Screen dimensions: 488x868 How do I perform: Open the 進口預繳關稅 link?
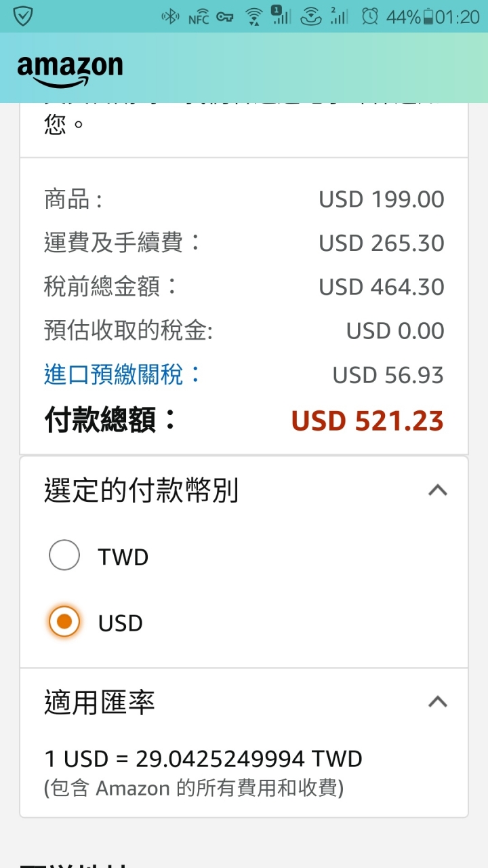[x=123, y=374]
